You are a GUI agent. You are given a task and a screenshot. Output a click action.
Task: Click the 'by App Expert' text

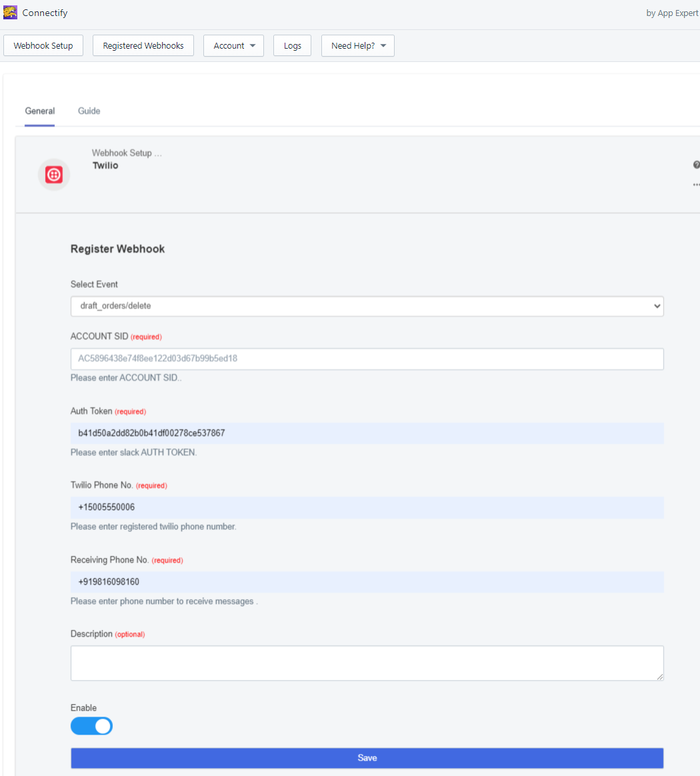672,13
